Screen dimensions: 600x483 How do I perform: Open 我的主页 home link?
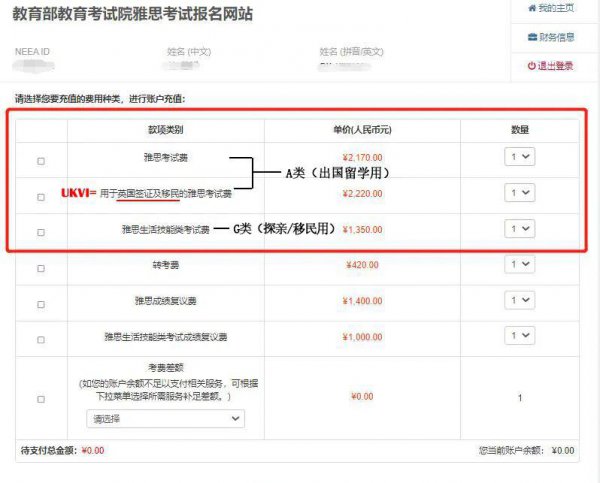[x=551, y=8]
